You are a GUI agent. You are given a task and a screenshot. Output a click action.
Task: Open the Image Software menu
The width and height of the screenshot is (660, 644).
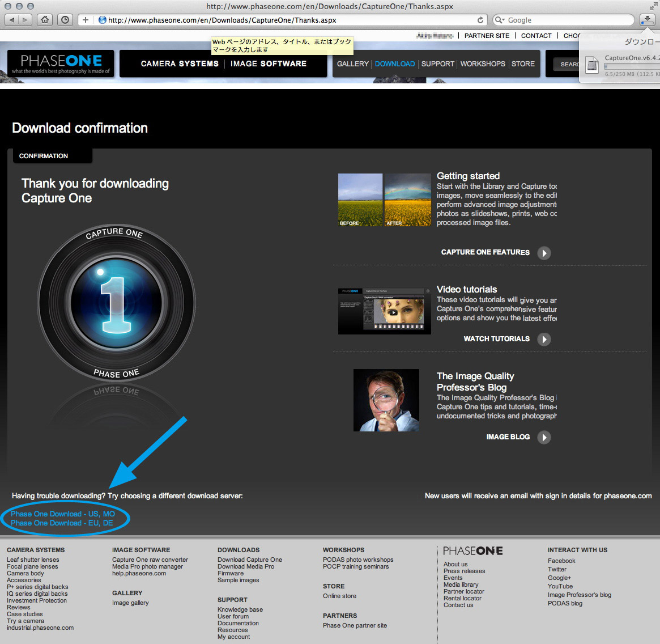click(x=269, y=64)
